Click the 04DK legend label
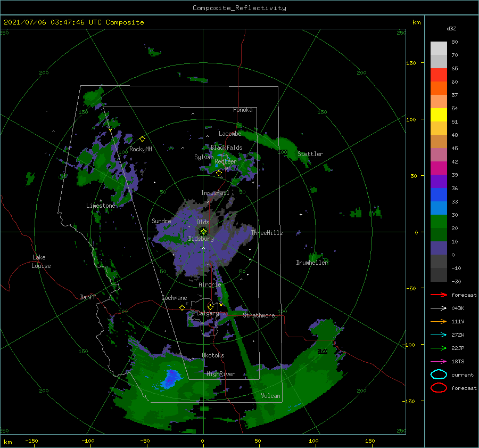This screenshot has height=448, width=479. pyautogui.click(x=458, y=308)
